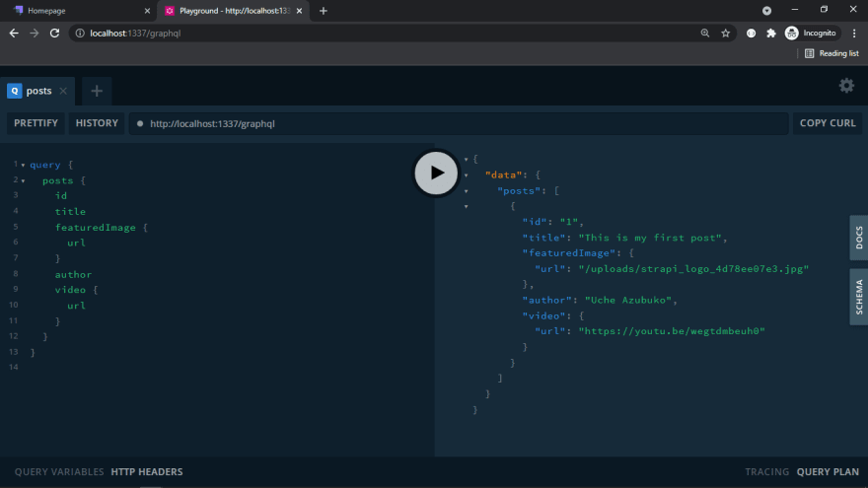The height and width of the screenshot is (488, 868).
Task: Add a new Playground query tab
Action: [97, 92]
